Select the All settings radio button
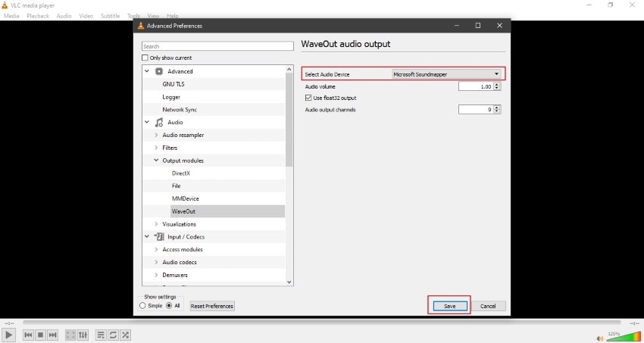The width and height of the screenshot is (644, 343). click(x=169, y=306)
